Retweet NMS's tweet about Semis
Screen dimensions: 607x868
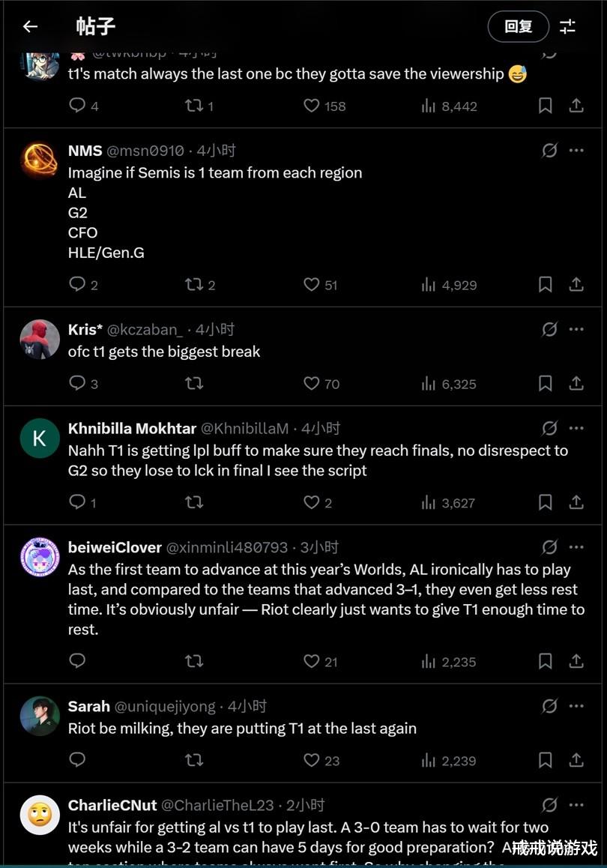tap(194, 285)
